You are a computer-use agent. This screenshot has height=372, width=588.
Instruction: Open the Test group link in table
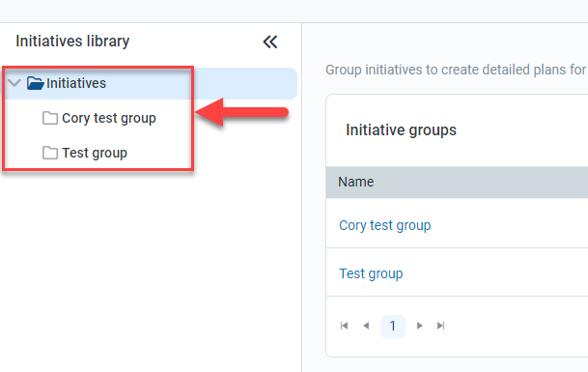click(371, 273)
